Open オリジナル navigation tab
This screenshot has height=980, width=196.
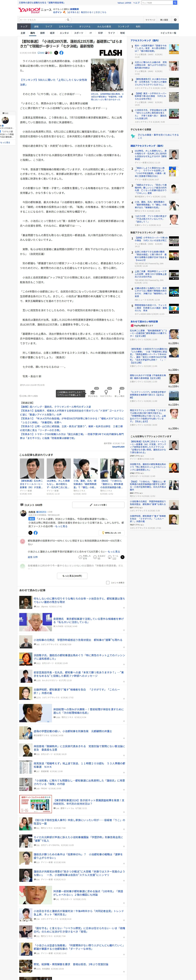(85, 27)
